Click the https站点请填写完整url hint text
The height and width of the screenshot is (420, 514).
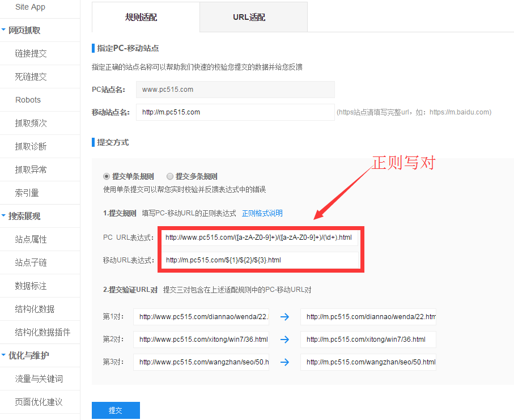(414, 112)
